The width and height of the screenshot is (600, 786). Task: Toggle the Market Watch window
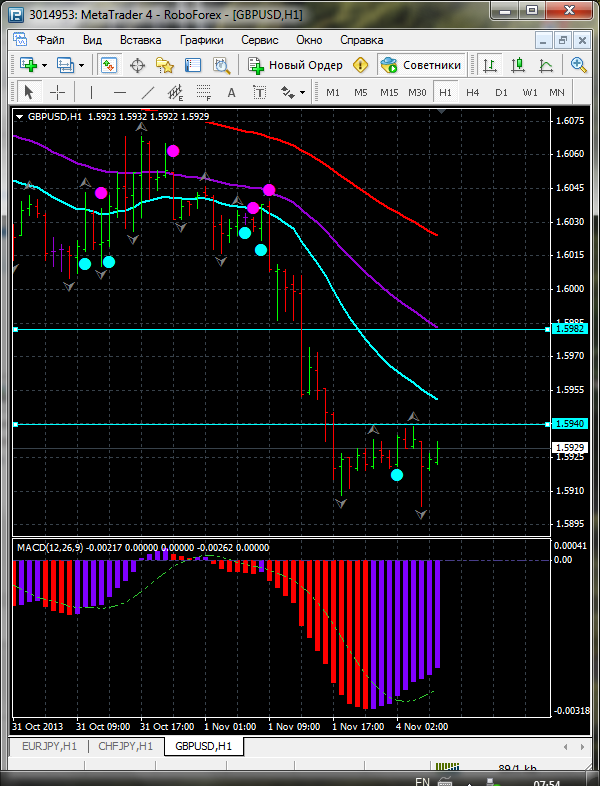coord(109,65)
